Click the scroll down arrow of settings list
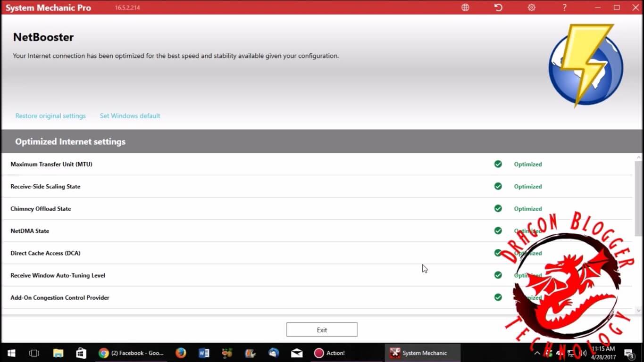 pos(639,311)
